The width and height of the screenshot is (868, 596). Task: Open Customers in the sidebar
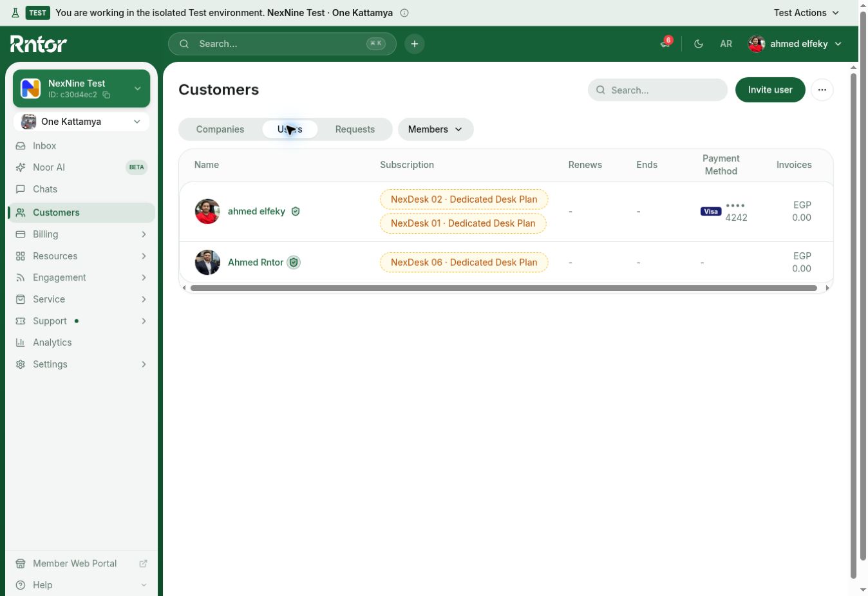(82, 212)
